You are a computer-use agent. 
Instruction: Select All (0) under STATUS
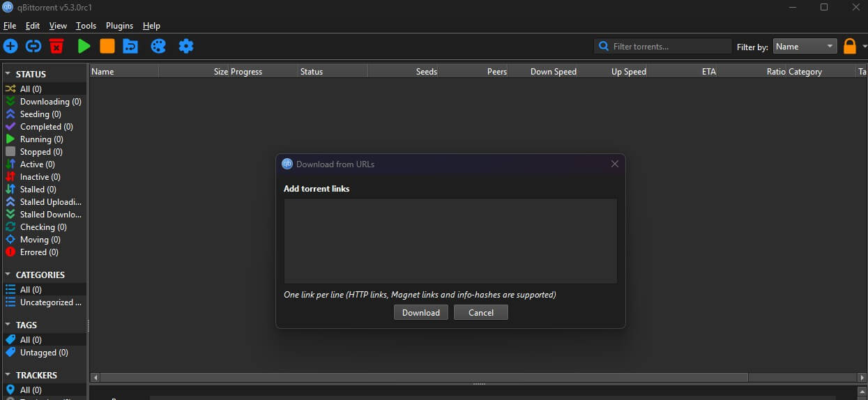tap(43, 89)
